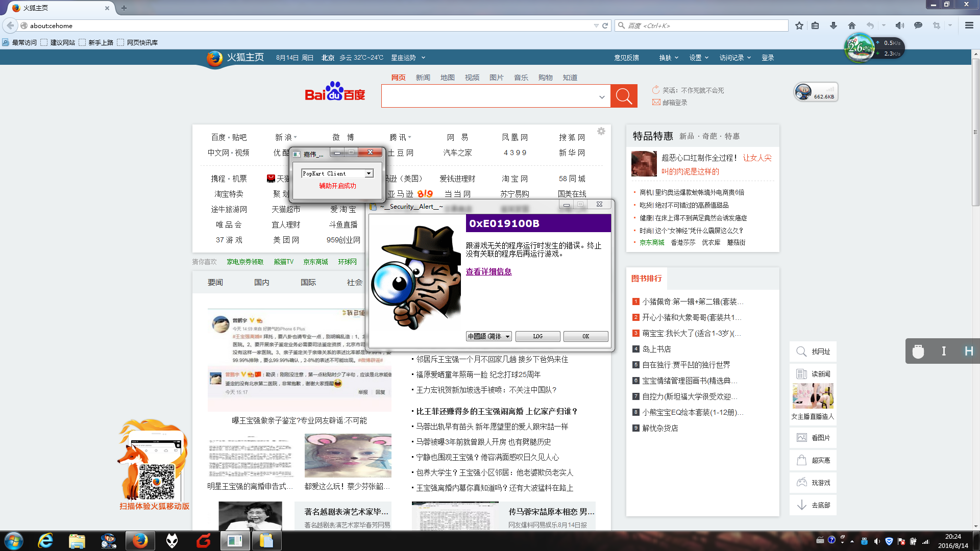
Task: Bookmark this page with the star icon
Action: tap(799, 26)
